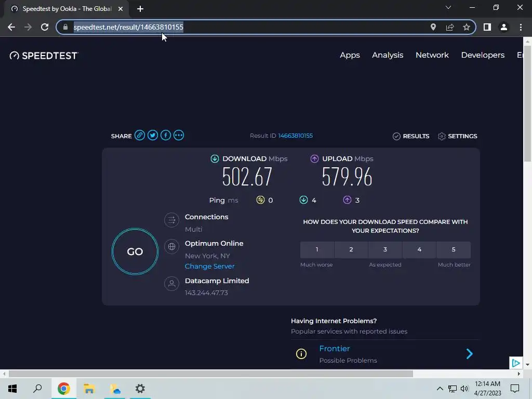This screenshot has width=532, height=399.
Task: Show hidden system tray icons
Action: 440,389
